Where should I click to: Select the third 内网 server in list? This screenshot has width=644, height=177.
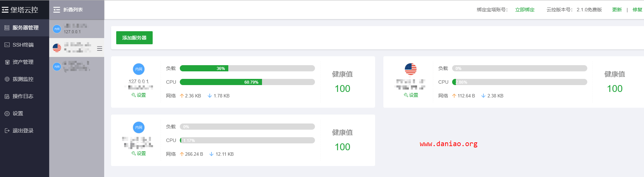(x=77, y=66)
